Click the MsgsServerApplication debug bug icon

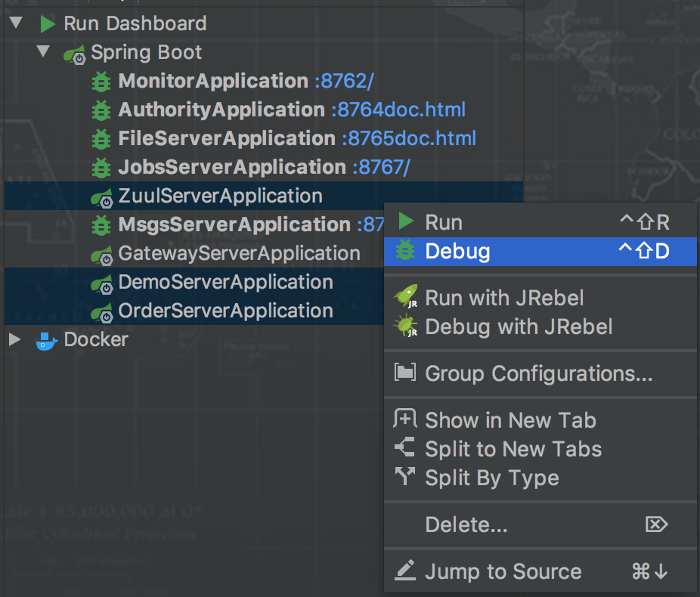click(101, 225)
